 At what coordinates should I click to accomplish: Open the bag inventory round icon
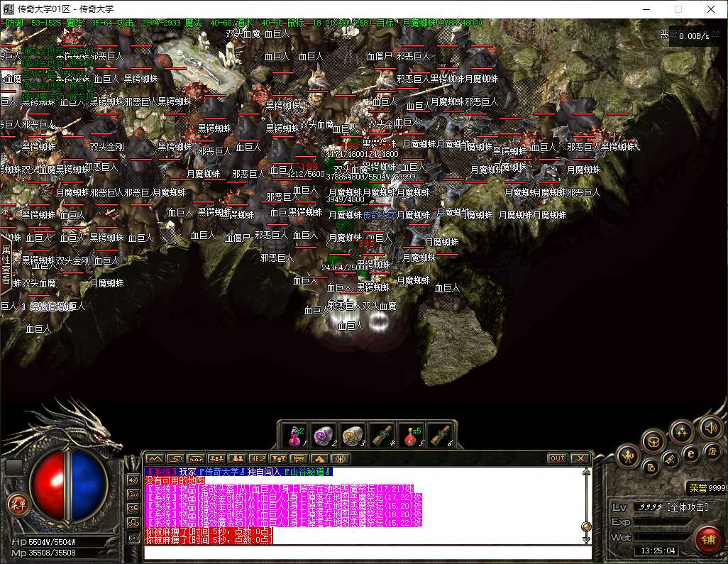pyautogui.click(x=653, y=441)
